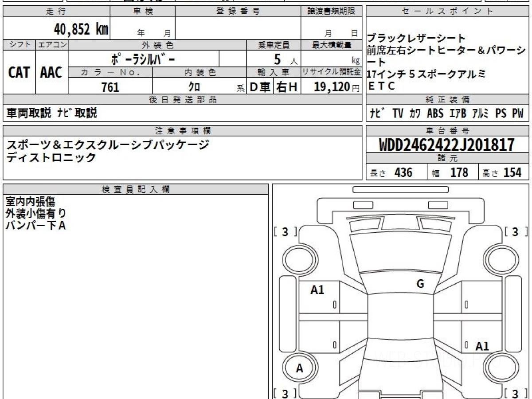Click the 検査員記入欄 header

[136, 189]
